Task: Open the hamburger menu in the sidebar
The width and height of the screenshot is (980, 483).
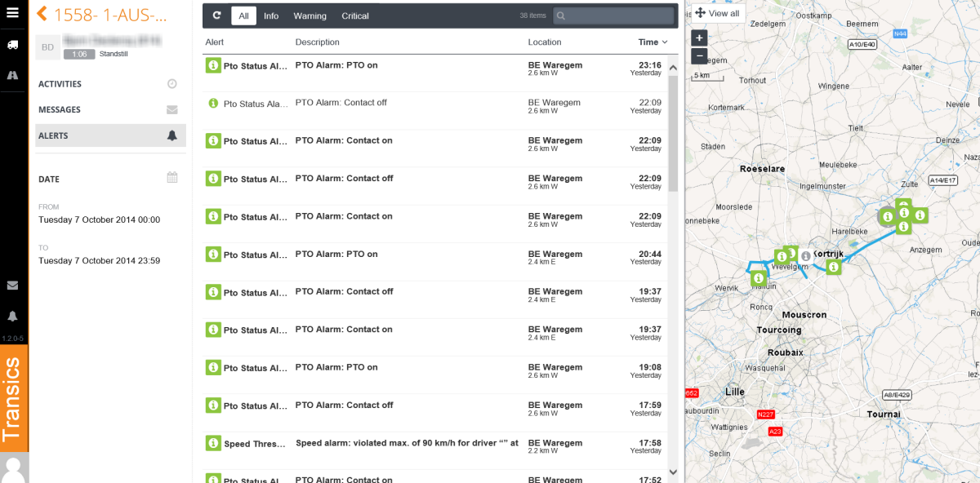Action: (12, 13)
